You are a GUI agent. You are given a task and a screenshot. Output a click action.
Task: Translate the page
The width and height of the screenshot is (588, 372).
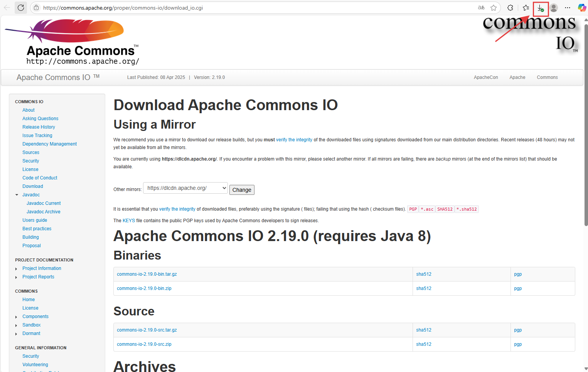481,7
